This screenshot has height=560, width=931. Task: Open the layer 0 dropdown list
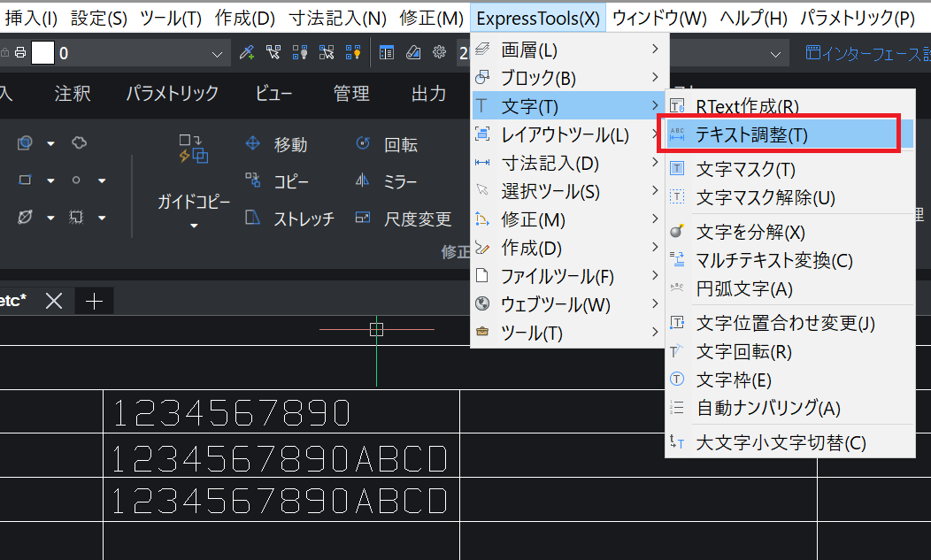tap(217, 54)
